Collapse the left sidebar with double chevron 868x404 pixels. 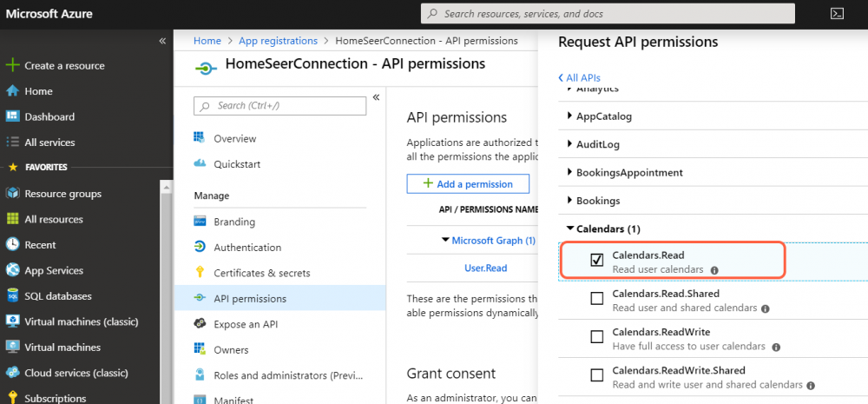[x=162, y=42]
